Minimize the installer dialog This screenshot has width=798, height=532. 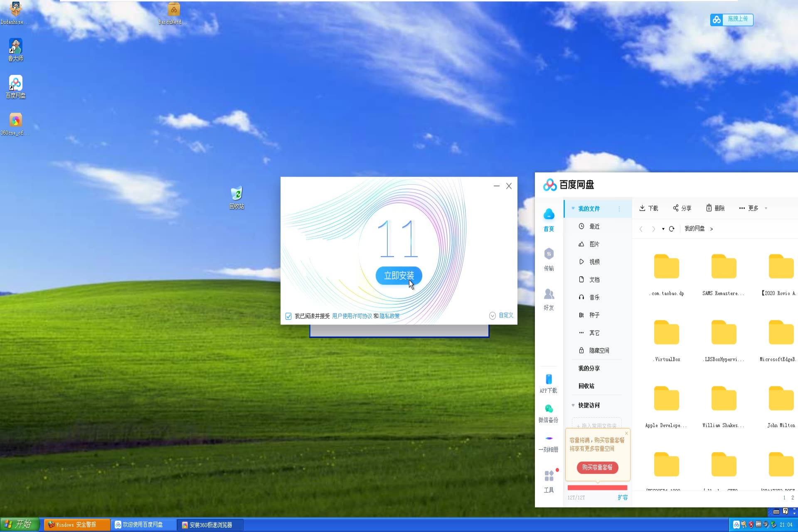[496, 186]
